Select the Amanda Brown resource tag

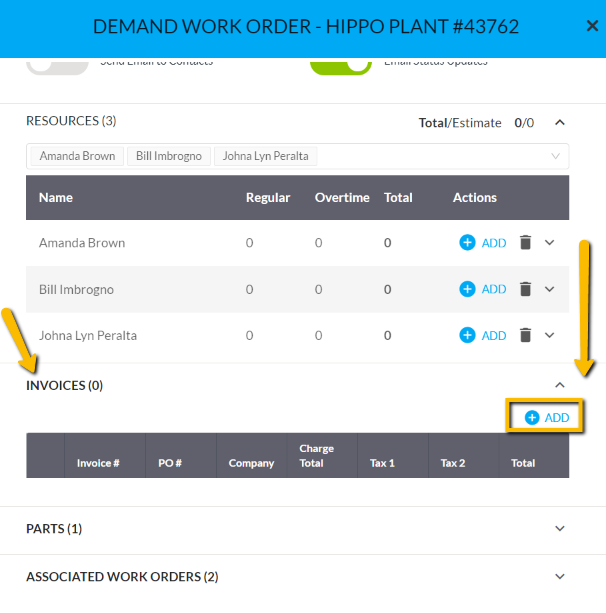pos(77,156)
